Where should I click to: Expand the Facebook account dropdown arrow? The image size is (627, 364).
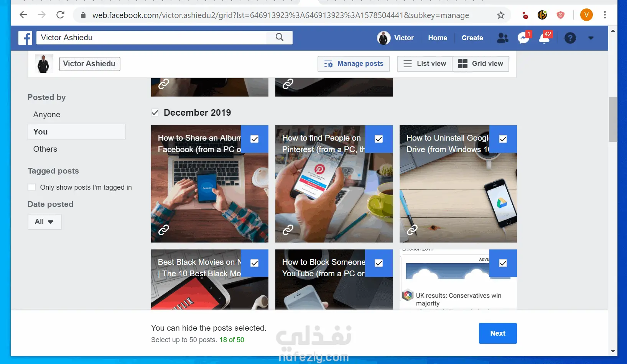tap(591, 38)
